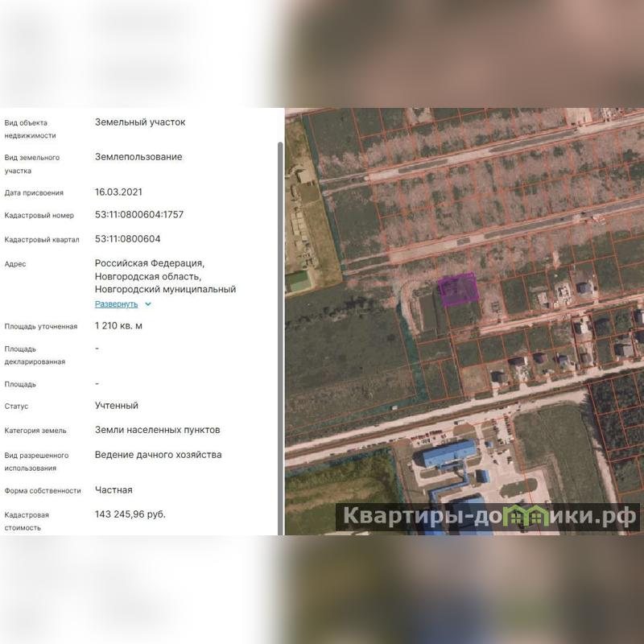Image resolution: width=644 pixels, height=644 pixels.
Task: Click the ownership value Частная
Action: coord(114,489)
